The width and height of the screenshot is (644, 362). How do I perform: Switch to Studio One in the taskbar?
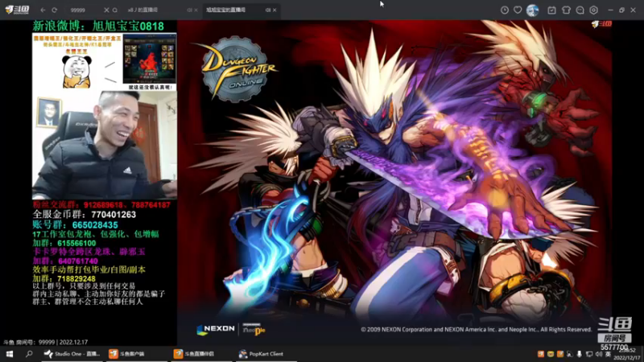coord(72,354)
